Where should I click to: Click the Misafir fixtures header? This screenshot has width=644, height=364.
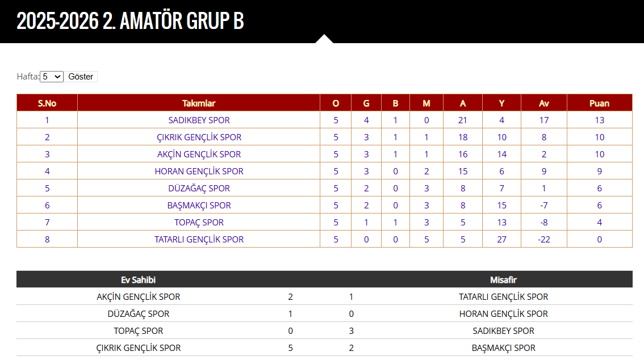click(x=503, y=280)
